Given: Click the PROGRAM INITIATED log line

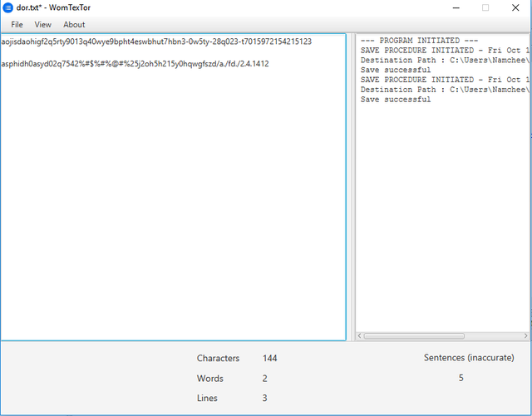Looking at the screenshot, I should click(x=419, y=41).
